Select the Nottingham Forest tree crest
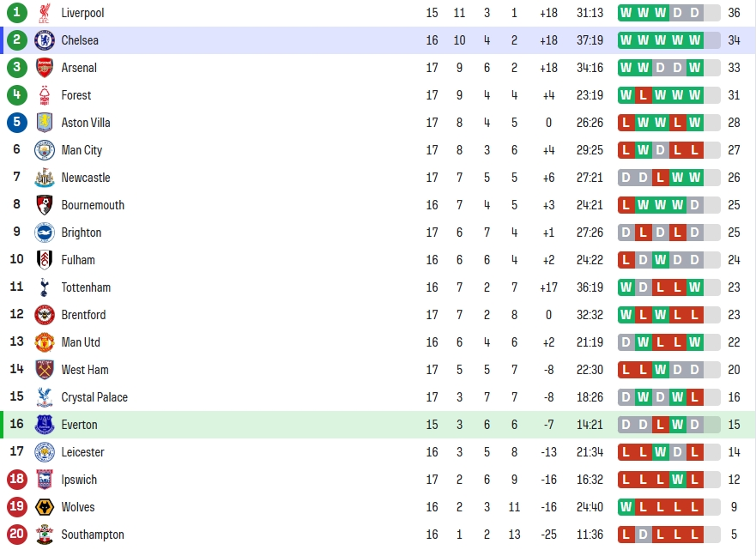 [x=45, y=95]
